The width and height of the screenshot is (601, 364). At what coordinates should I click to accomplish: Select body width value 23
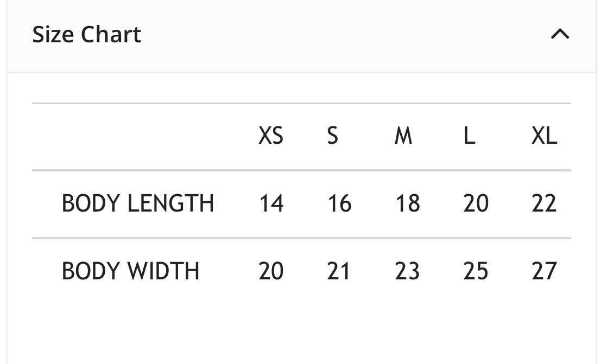click(407, 271)
